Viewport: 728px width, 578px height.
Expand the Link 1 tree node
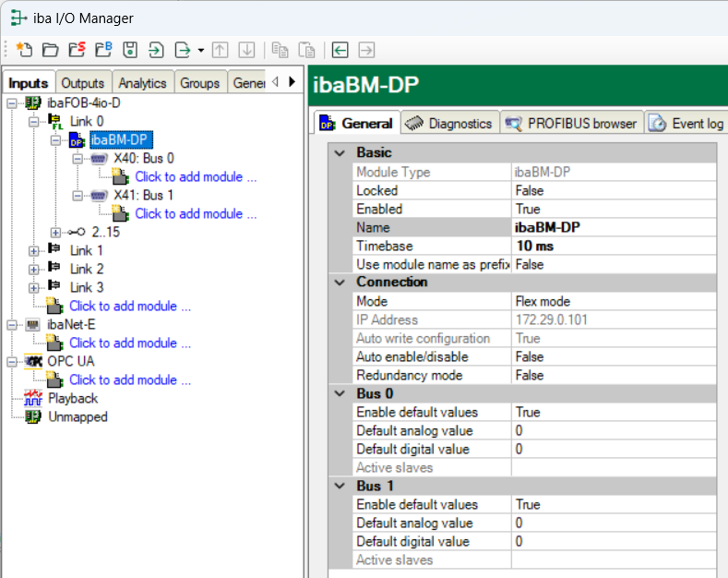(34, 250)
